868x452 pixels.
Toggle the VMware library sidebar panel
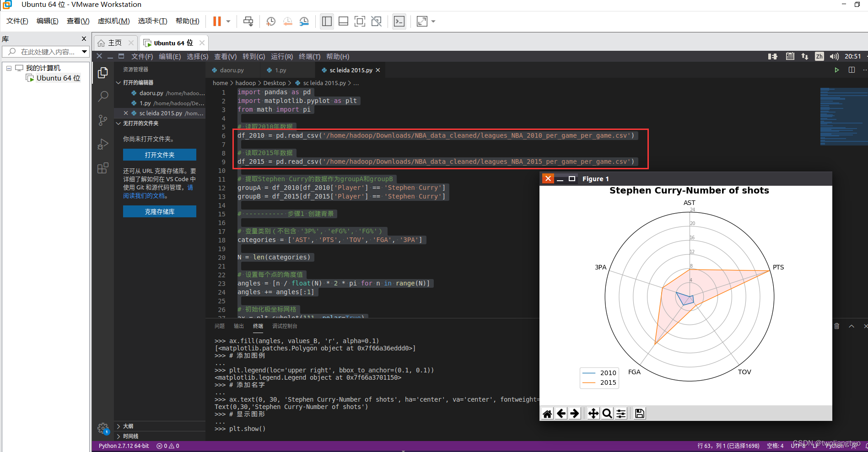click(x=326, y=21)
